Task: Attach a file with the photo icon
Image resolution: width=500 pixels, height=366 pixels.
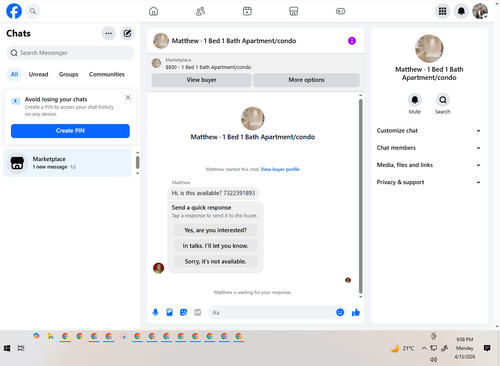Action: tap(169, 312)
